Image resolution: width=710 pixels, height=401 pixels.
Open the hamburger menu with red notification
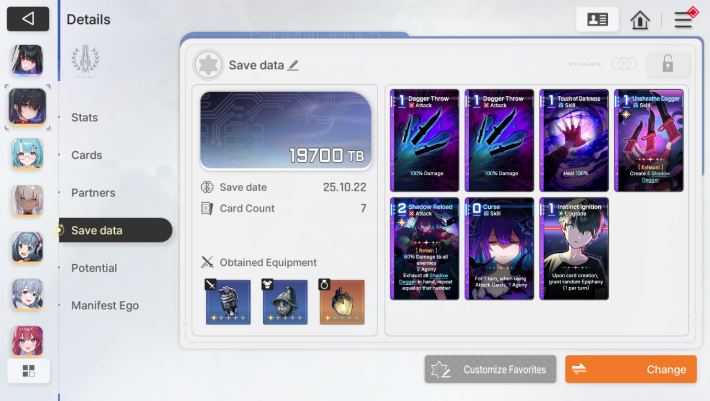click(x=684, y=19)
